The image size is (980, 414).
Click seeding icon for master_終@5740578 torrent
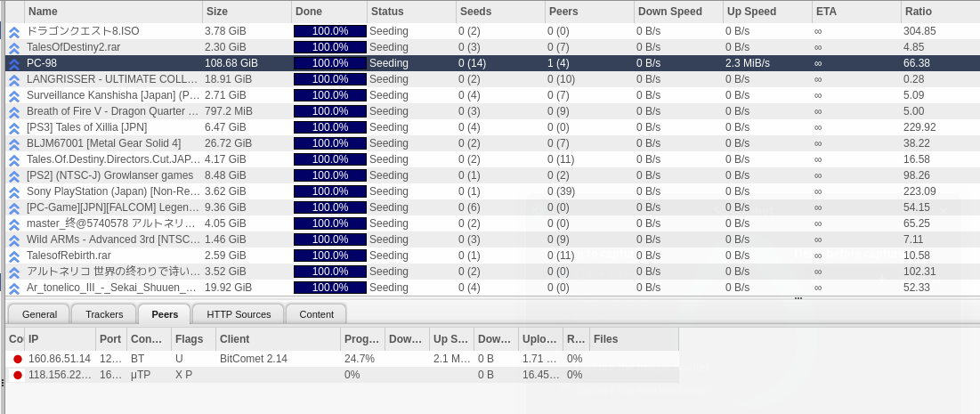[x=14, y=223]
